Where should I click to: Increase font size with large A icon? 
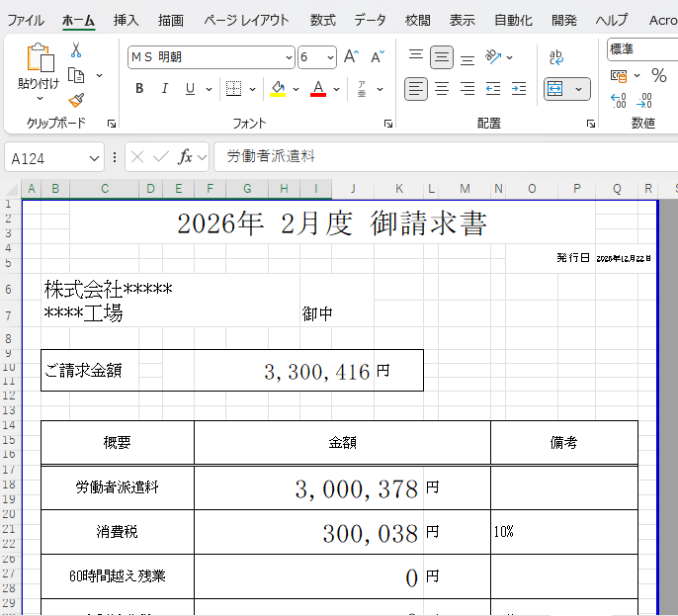tap(351, 57)
